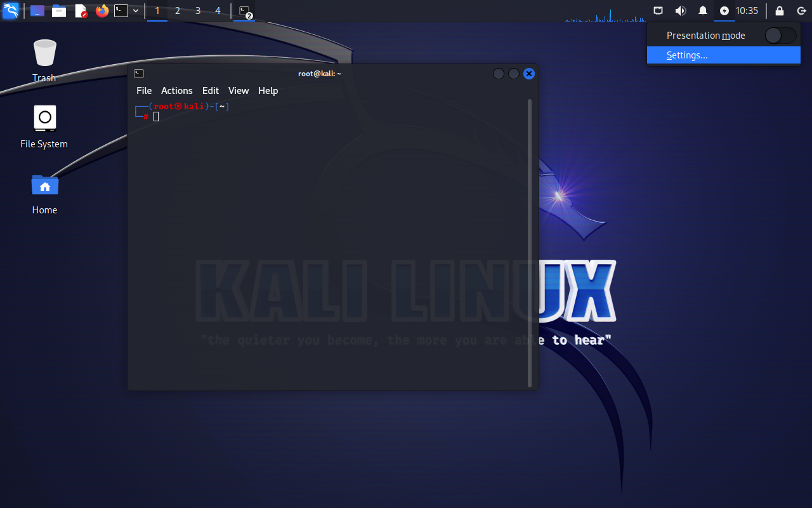The height and width of the screenshot is (508, 812).
Task: Launch the terminal emulator from the panel
Action: 121,11
